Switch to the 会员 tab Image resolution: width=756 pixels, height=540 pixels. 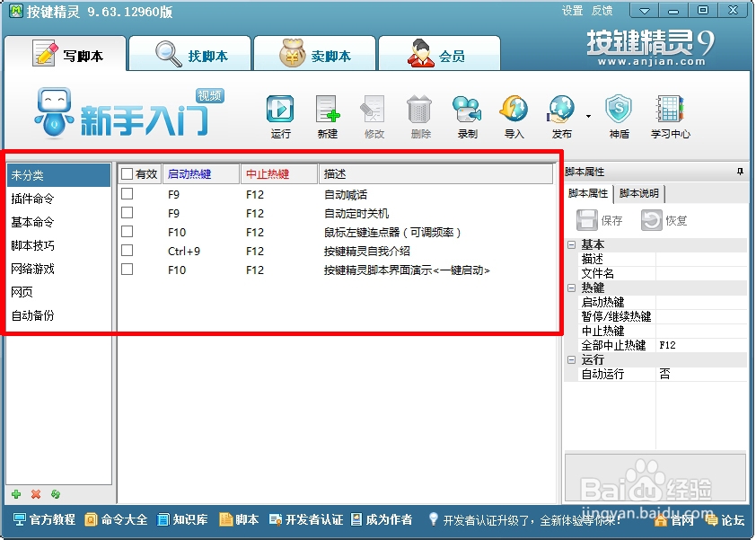[439, 54]
